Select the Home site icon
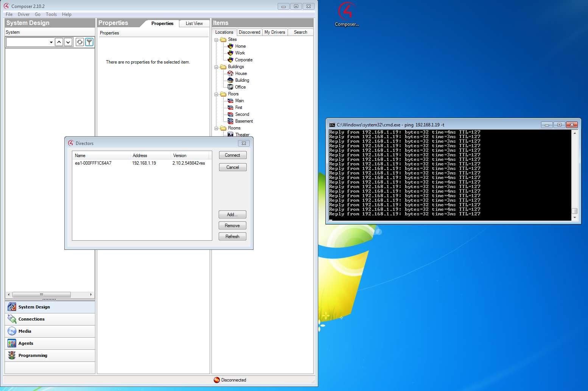Image resolution: width=588 pixels, height=391 pixels. pos(230,46)
